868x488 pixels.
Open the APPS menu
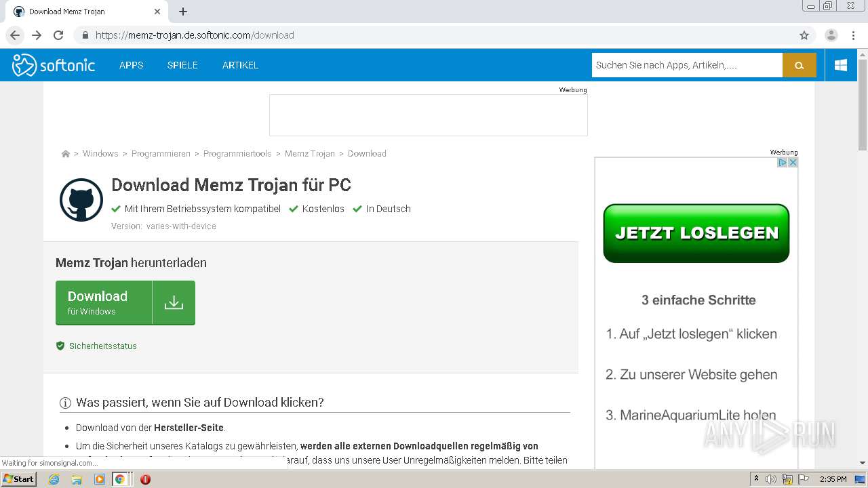click(x=131, y=65)
